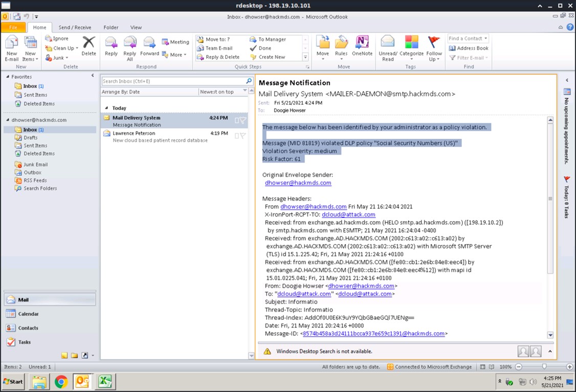Adjust the zoom slider
Image resolution: width=576 pixels, height=392 pixels.
(x=544, y=366)
